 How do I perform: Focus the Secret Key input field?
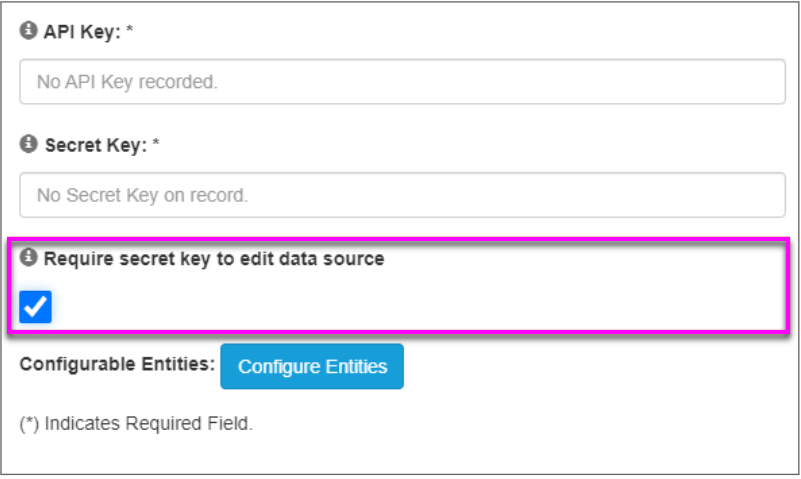(x=402, y=195)
